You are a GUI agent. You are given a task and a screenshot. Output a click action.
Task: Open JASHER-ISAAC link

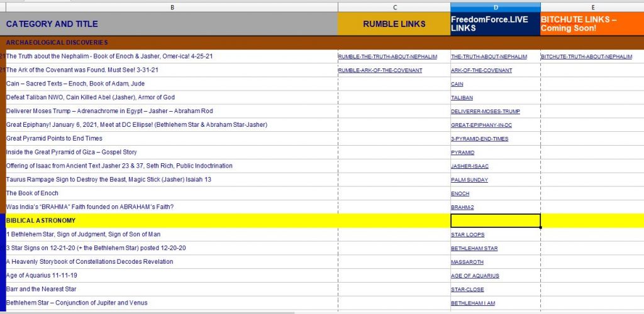[x=469, y=166]
